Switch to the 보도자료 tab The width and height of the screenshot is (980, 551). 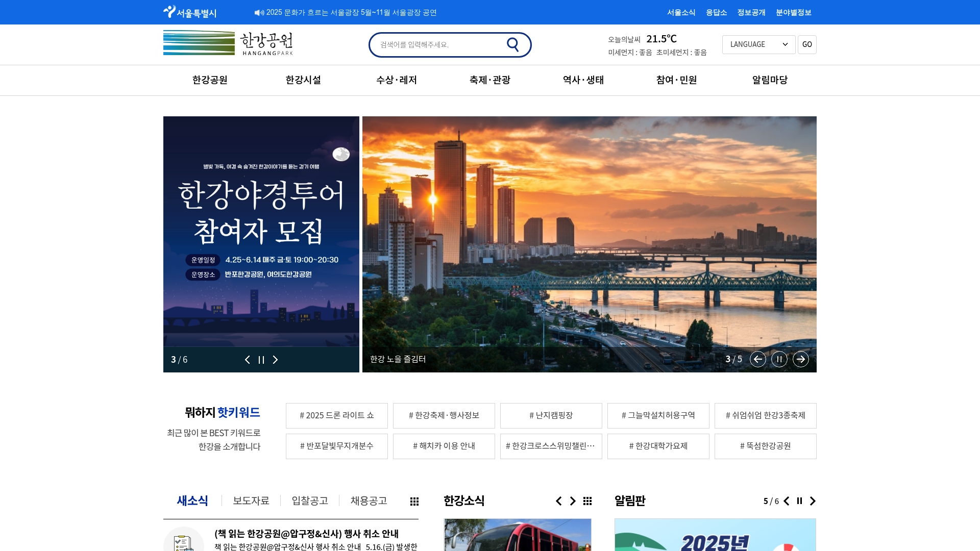tap(251, 500)
